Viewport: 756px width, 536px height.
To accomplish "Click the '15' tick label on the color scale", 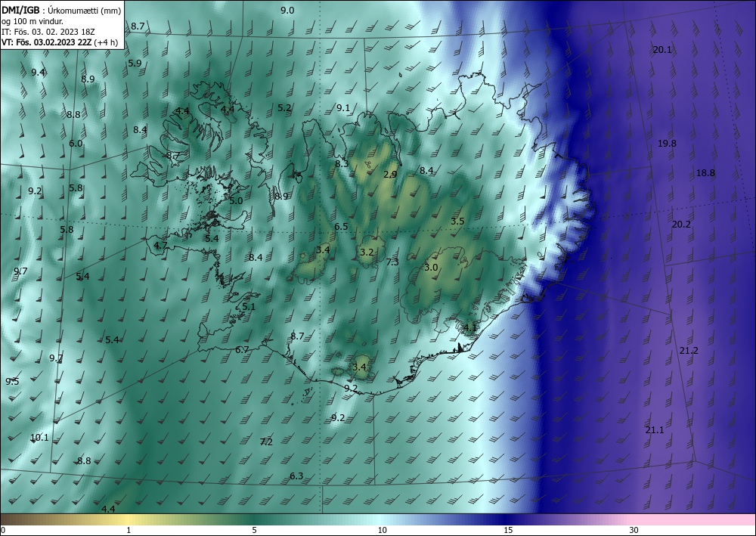I will (508, 531).
